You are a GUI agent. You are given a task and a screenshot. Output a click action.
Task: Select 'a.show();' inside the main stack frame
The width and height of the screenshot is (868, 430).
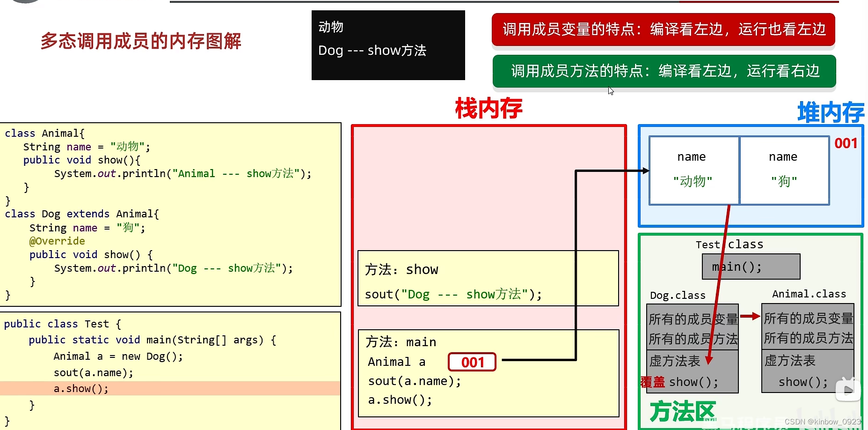400,400
